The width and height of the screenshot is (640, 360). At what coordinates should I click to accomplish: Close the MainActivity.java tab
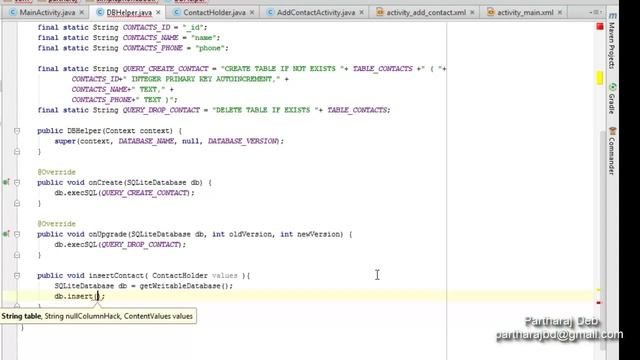[x=82, y=12]
